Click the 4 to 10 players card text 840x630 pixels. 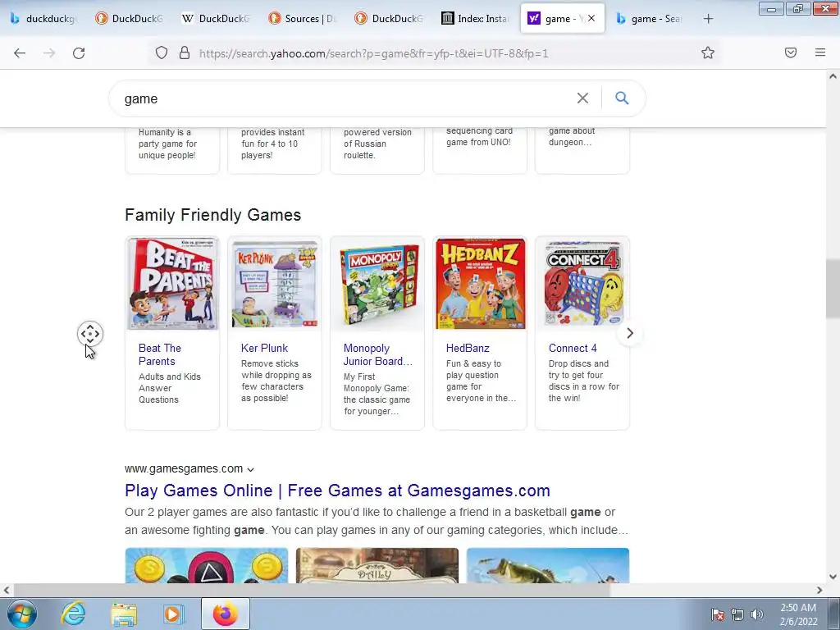pos(272,144)
